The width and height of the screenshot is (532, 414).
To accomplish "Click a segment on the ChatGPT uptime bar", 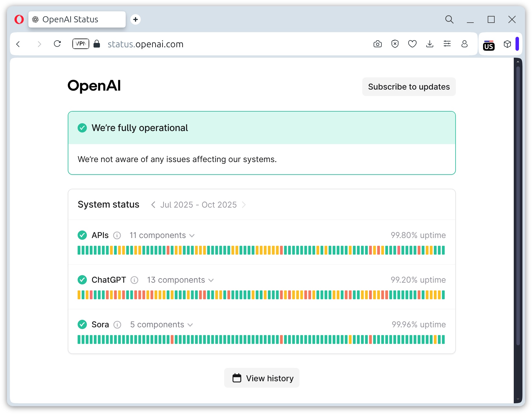I will pos(261,295).
